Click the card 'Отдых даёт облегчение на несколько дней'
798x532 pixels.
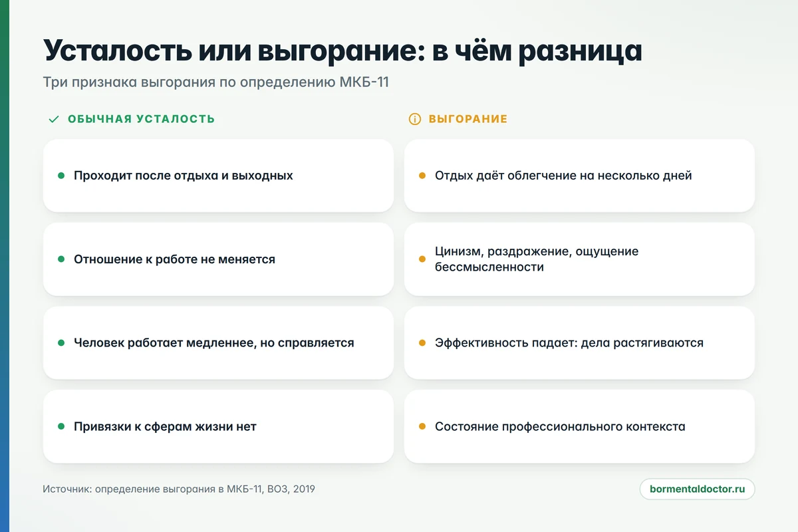[x=579, y=176]
